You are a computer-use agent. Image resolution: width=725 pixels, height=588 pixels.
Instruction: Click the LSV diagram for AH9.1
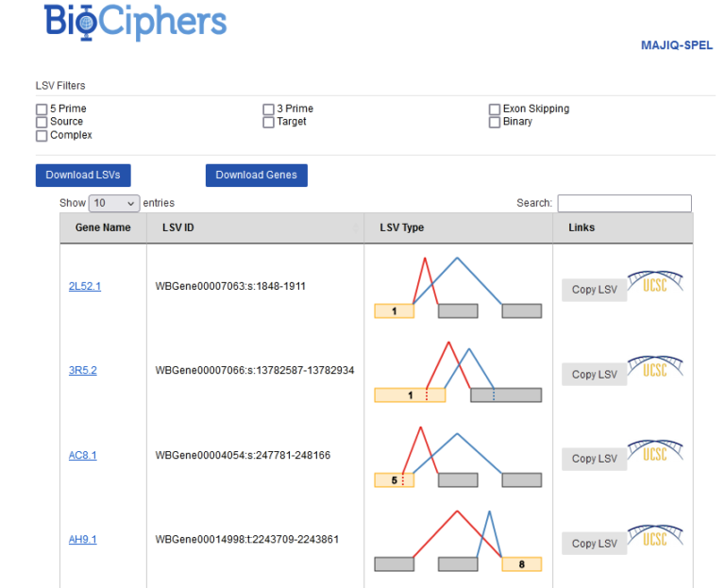(x=458, y=541)
